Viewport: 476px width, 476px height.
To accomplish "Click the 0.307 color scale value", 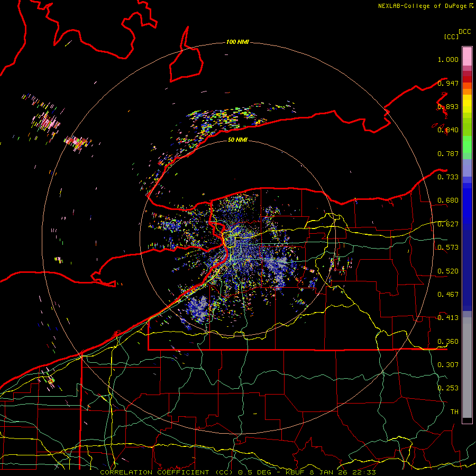I will pos(448,364).
